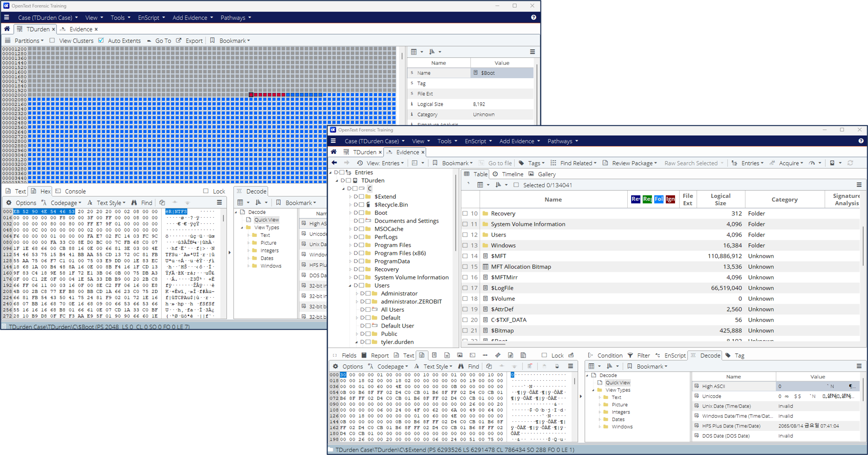
Task: Click the help question mark in the front window
Action: coord(861,141)
